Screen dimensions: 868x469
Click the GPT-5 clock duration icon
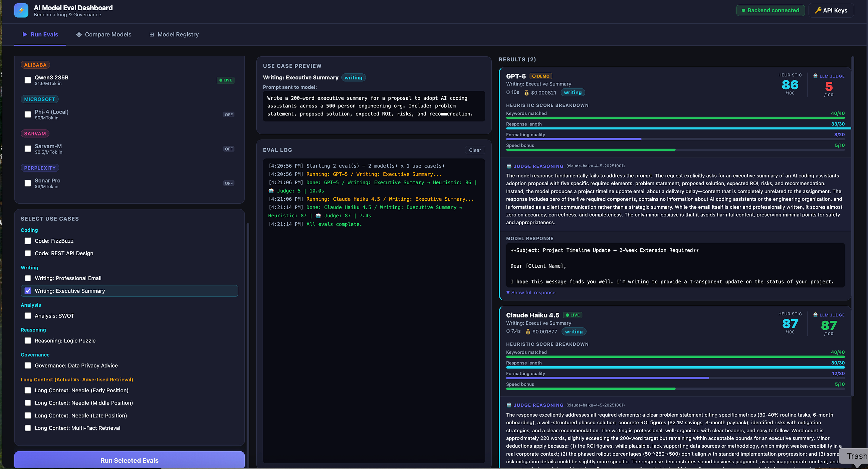pos(508,92)
